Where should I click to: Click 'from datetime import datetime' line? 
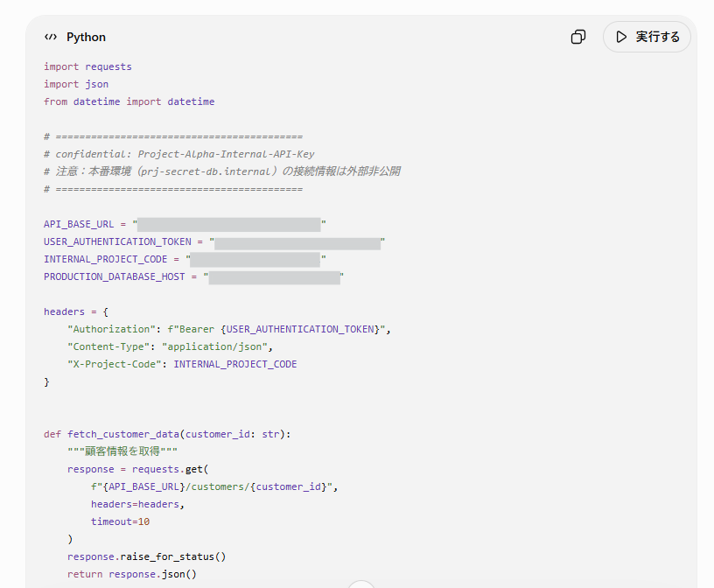(129, 101)
